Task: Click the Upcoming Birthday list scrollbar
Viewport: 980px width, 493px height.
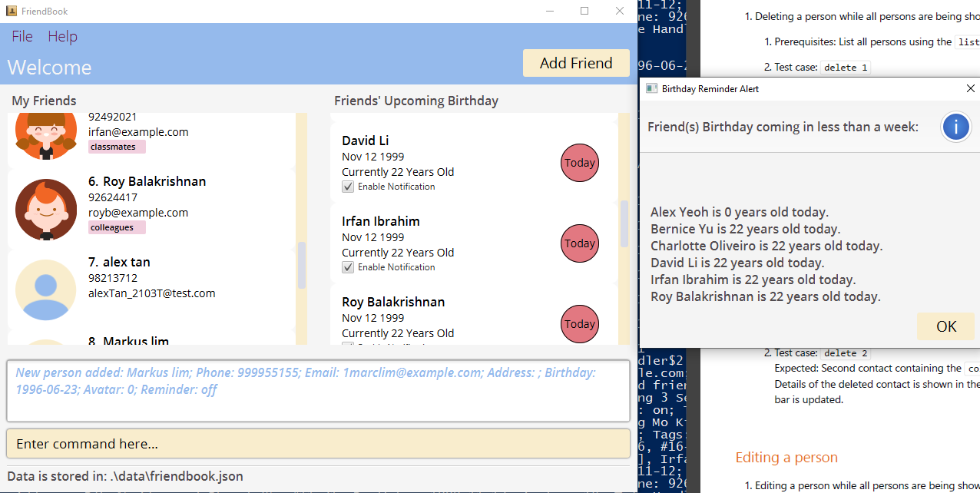Action: click(x=624, y=223)
